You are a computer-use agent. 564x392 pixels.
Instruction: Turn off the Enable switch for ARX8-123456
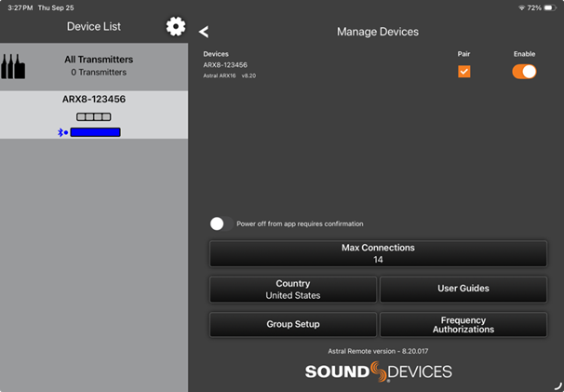[x=524, y=72]
